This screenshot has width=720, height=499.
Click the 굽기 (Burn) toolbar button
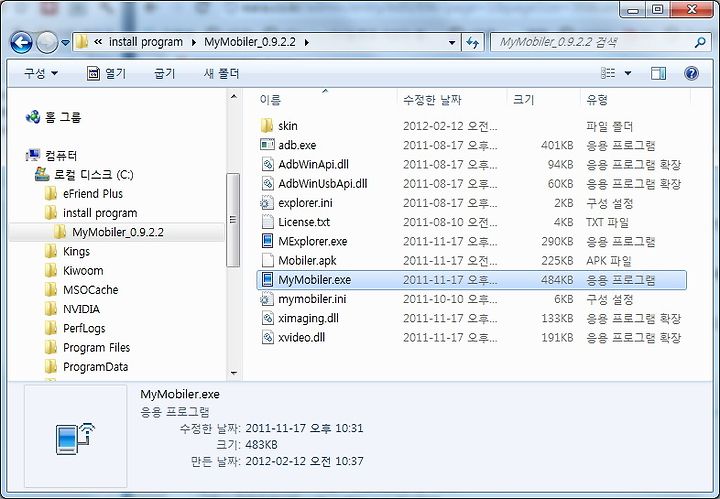tap(165, 73)
